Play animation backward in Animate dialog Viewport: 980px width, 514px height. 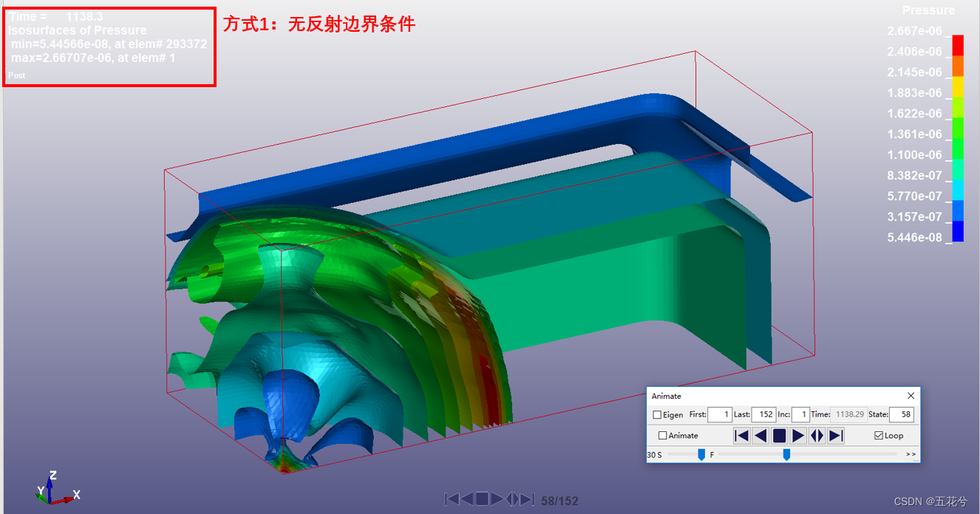coord(760,436)
